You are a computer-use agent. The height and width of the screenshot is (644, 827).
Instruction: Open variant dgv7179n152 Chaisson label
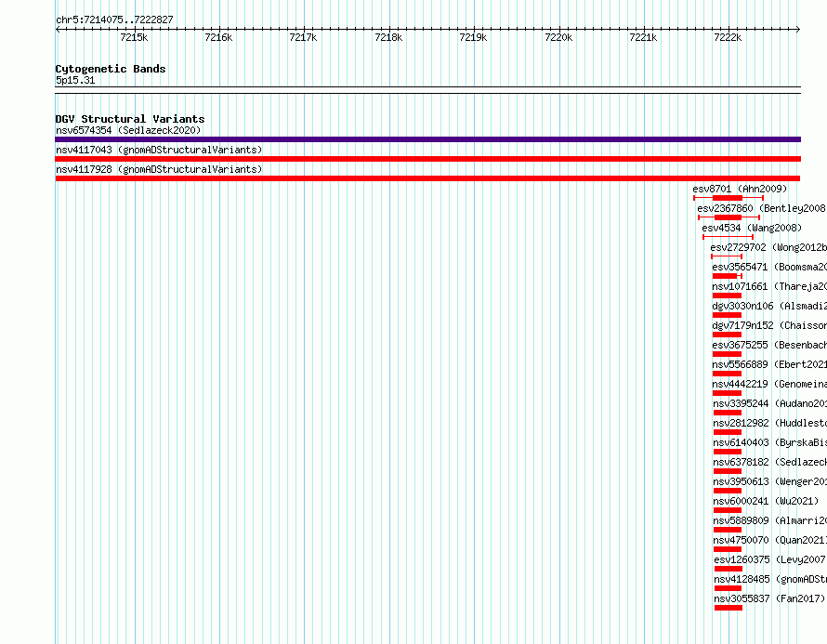(x=769, y=325)
